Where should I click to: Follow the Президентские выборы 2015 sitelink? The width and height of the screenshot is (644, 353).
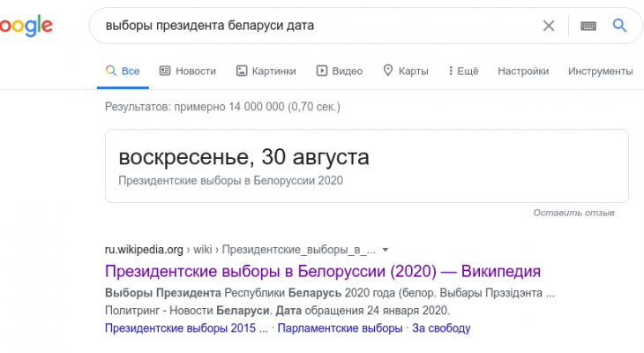(185, 328)
